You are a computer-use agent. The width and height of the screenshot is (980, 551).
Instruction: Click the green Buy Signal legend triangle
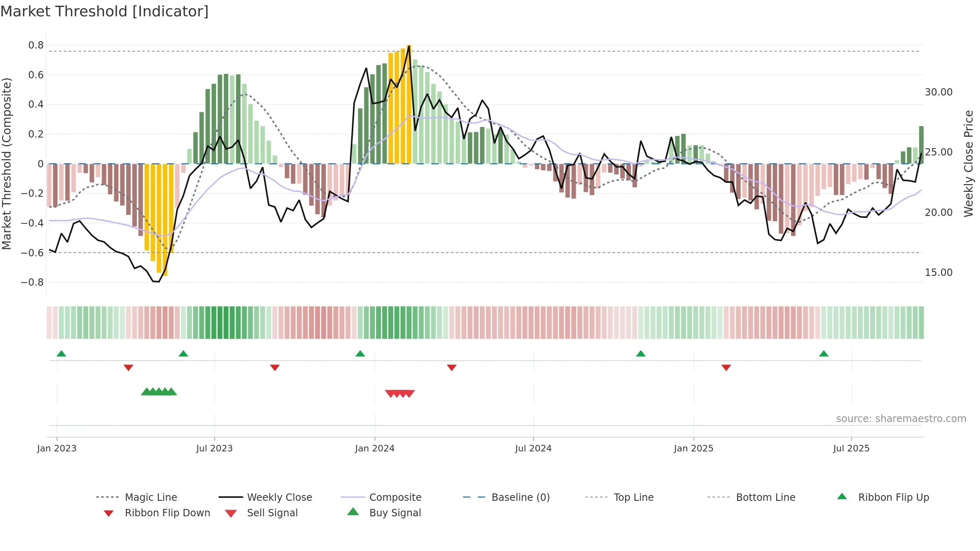point(353,511)
